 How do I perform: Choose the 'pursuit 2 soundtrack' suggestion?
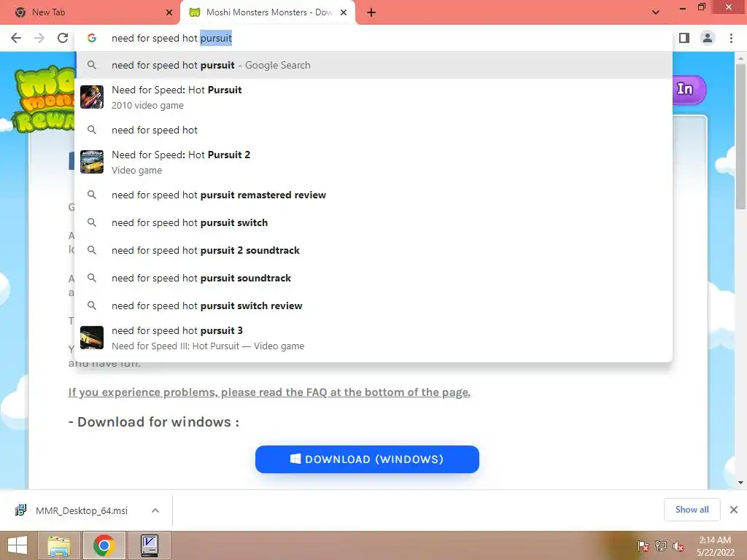pos(374,250)
